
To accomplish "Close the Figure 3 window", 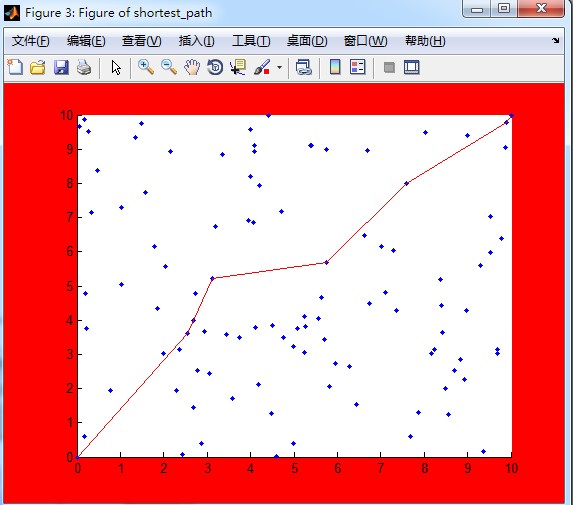I will tap(541, 8).
